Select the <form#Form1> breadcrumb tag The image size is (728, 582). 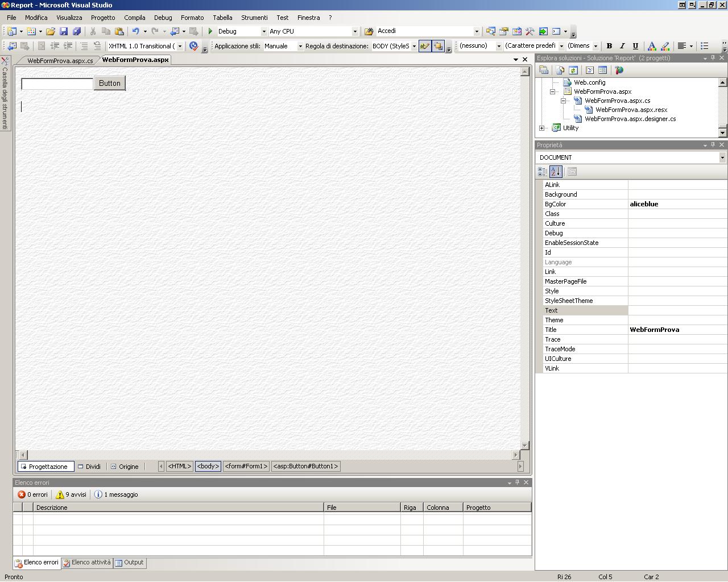coord(246,466)
